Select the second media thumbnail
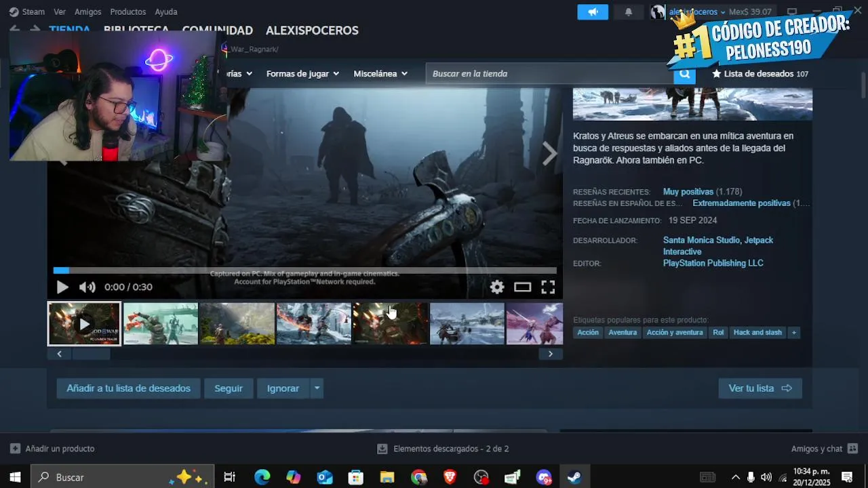The height and width of the screenshot is (488, 868). (161, 324)
